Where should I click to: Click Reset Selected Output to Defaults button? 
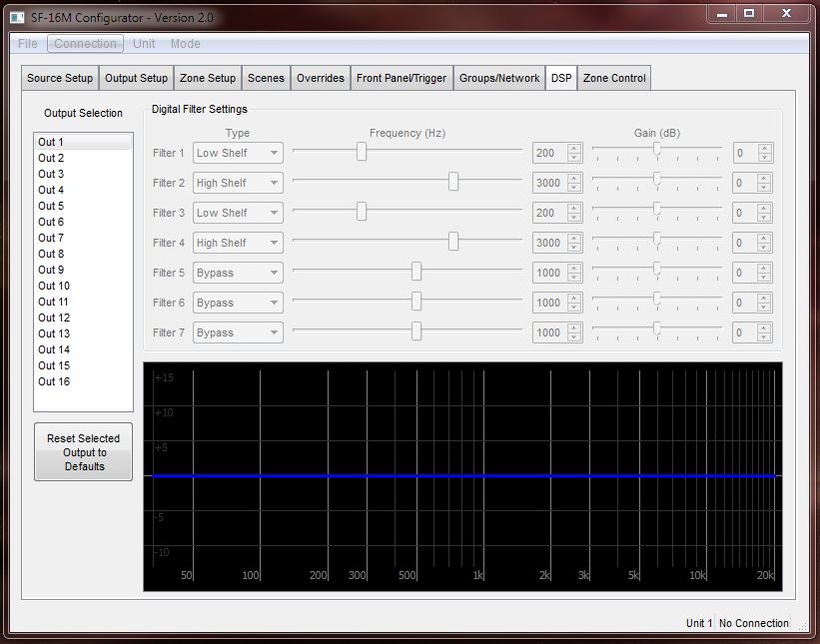[x=83, y=452]
